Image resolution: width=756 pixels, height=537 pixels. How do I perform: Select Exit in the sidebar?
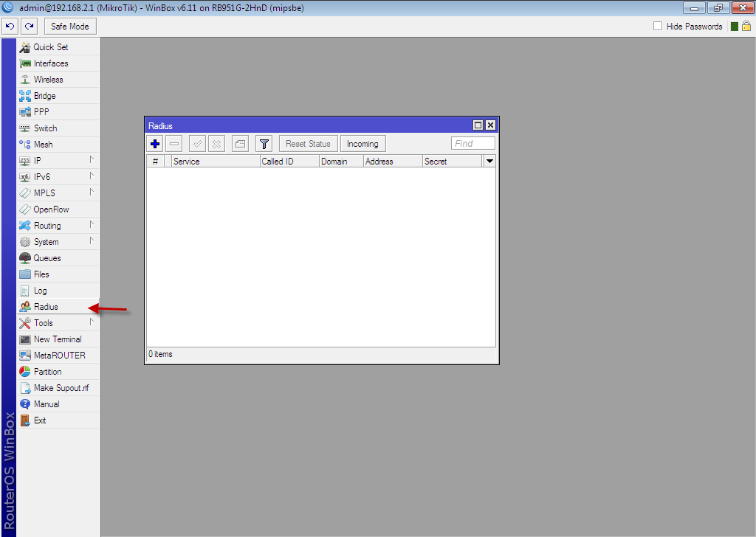(58, 420)
